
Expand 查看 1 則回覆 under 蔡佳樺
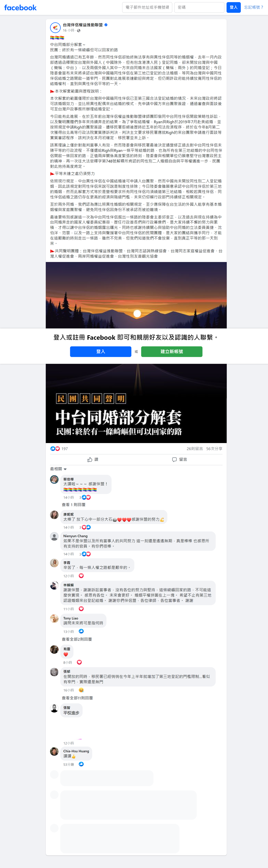click(74, 505)
